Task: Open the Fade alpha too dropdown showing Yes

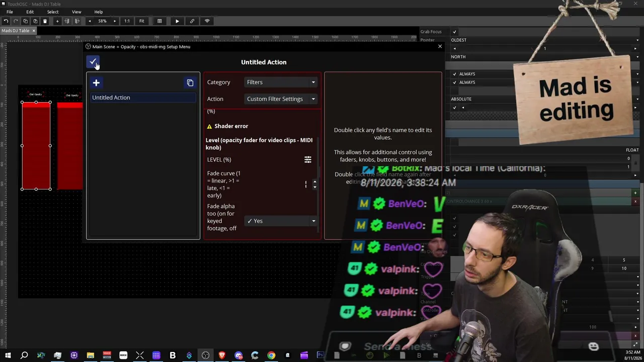Action: click(x=281, y=221)
